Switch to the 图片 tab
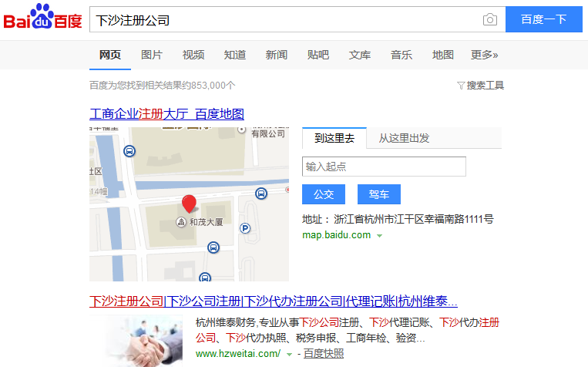Viewport: 588px width, 367px height. click(x=152, y=56)
